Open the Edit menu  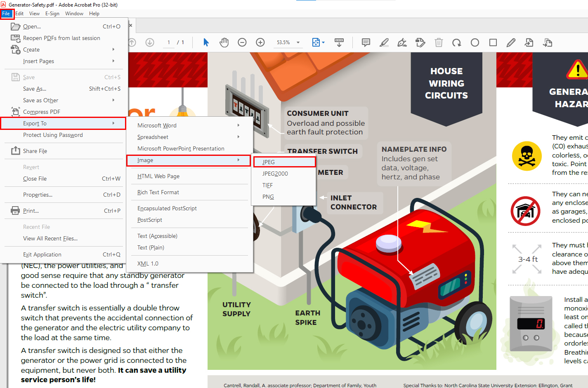[x=19, y=14]
